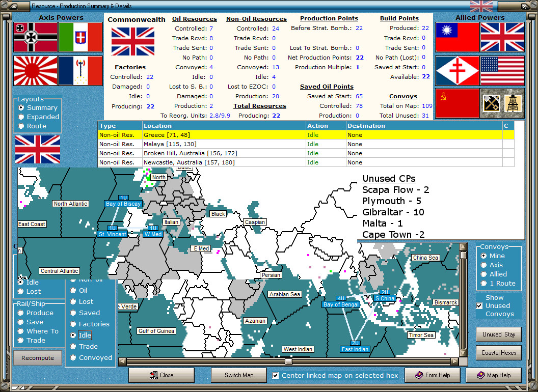Select the USSR red flag

458,103
